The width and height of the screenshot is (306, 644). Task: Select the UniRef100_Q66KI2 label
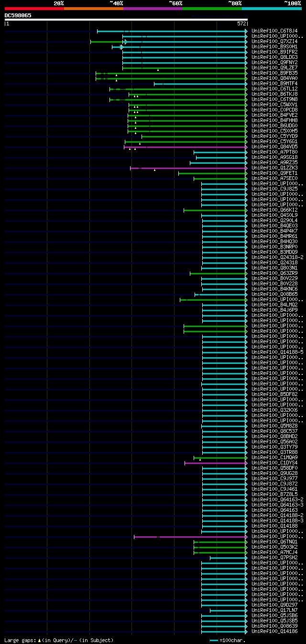(274, 210)
